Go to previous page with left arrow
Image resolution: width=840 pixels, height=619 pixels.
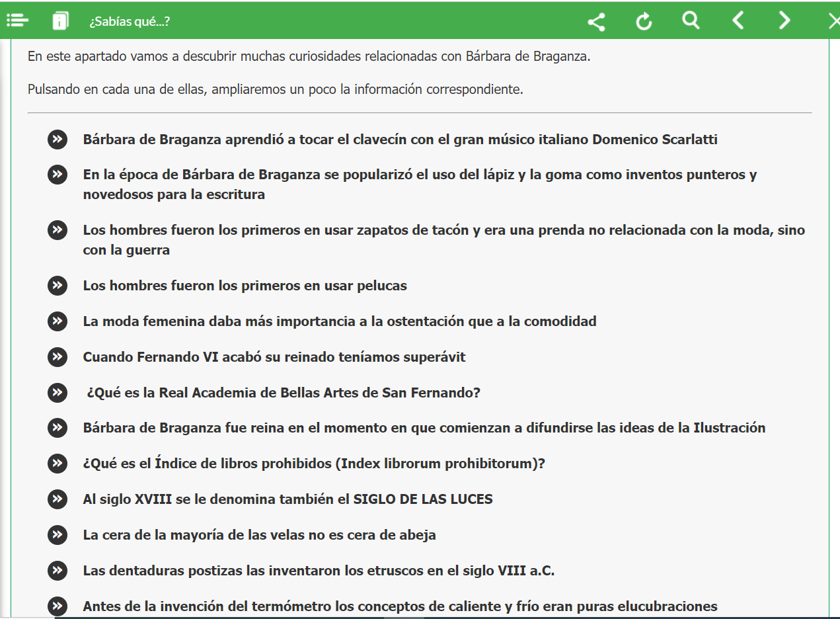[x=738, y=21]
